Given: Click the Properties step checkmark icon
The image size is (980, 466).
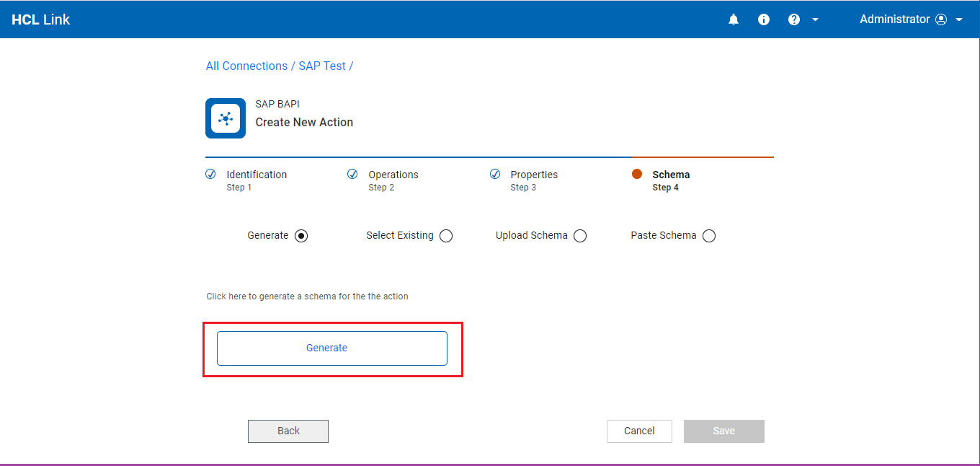Looking at the screenshot, I should (x=495, y=174).
